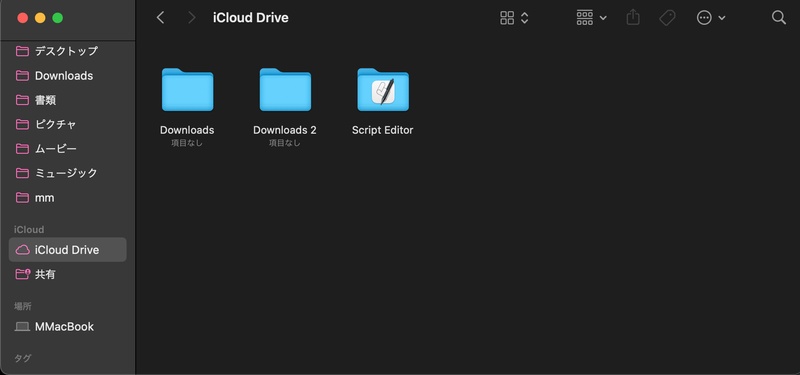Expand the More actions dropdown chevron
Screen dimensions: 800x375
pyautogui.click(x=722, y=18)
